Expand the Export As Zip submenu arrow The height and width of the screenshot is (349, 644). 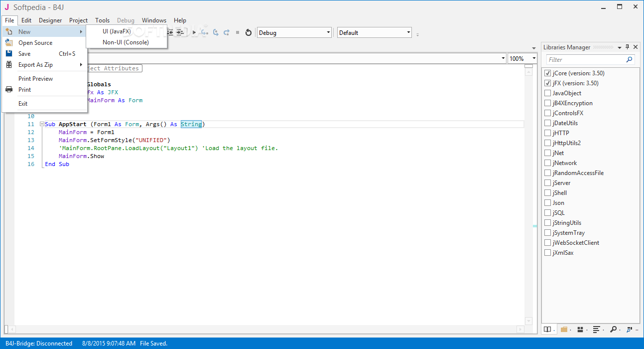(x=81, y=64)
